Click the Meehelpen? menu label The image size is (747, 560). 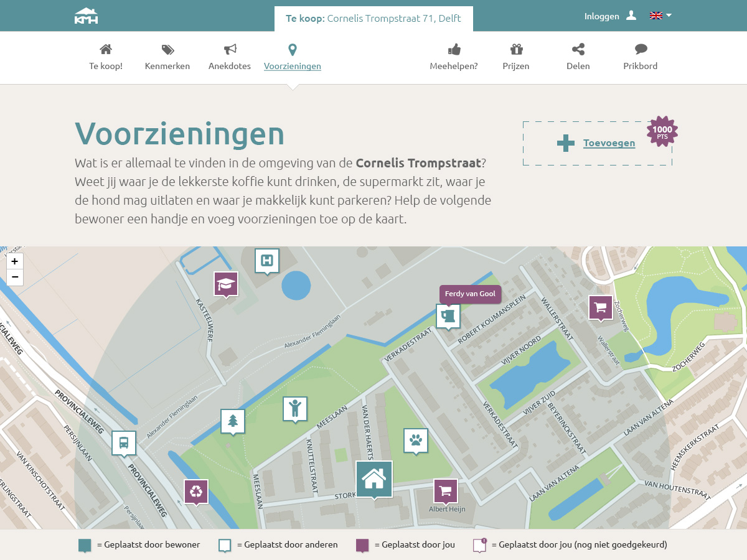click(x=454, y=66)
